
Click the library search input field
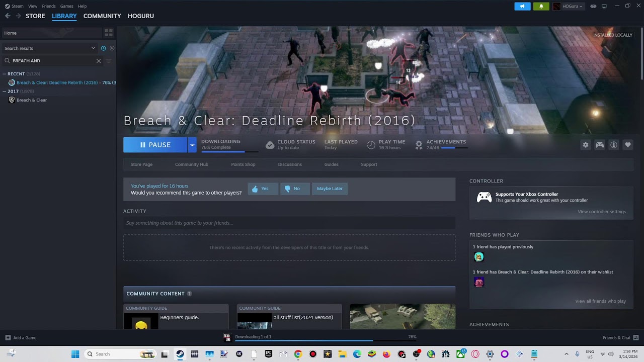(x=53, y=61)
